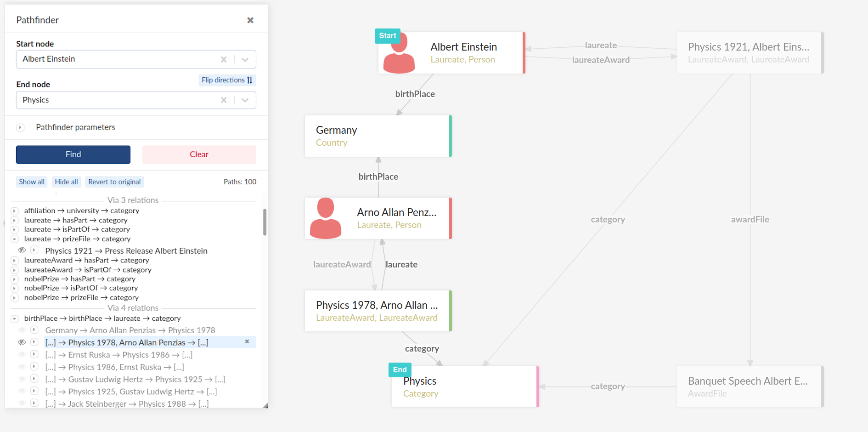Select the Physics 1978, Arno Allan node
This screenshot has width=868, height=432.
378,311
